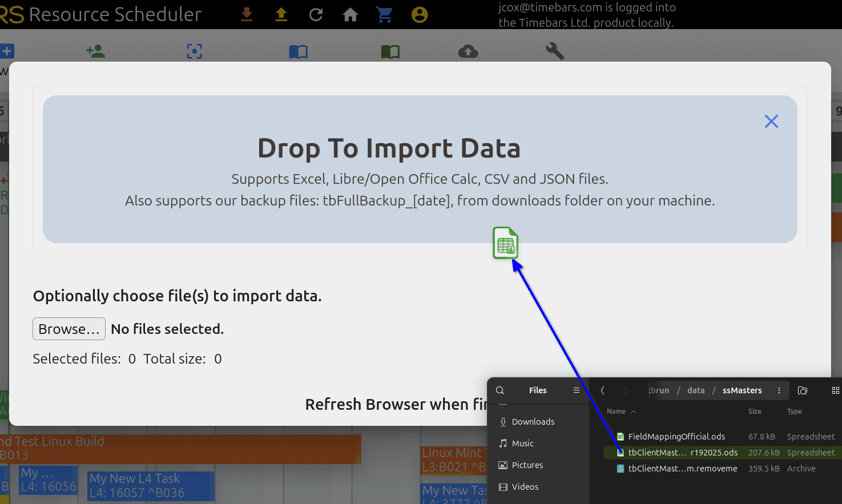Viewport: 842px width, 504px height.
Task: Select the data breadcrumb in Files
Action: pos(696,390)
